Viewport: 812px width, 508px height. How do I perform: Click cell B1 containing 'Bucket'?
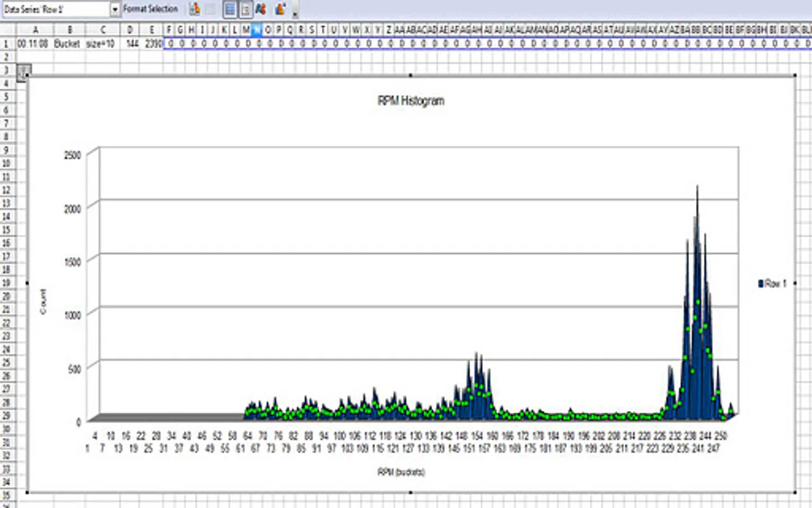point(67,43)
